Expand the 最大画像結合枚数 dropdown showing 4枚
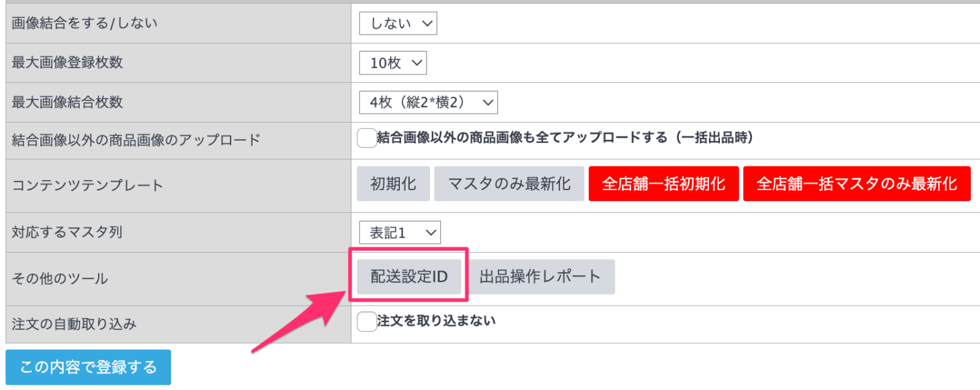 428,103
